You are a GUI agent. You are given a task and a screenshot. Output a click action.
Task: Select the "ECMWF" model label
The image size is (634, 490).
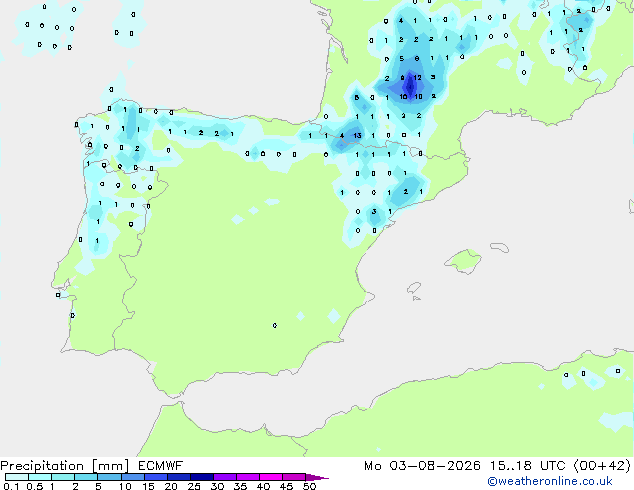click(x=160, y=466)
